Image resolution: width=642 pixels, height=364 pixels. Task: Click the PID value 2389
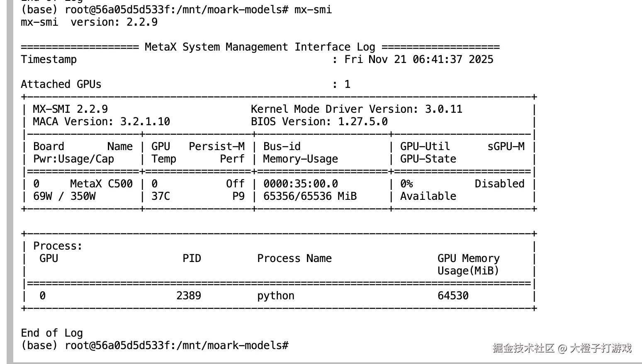coord(189,296)
